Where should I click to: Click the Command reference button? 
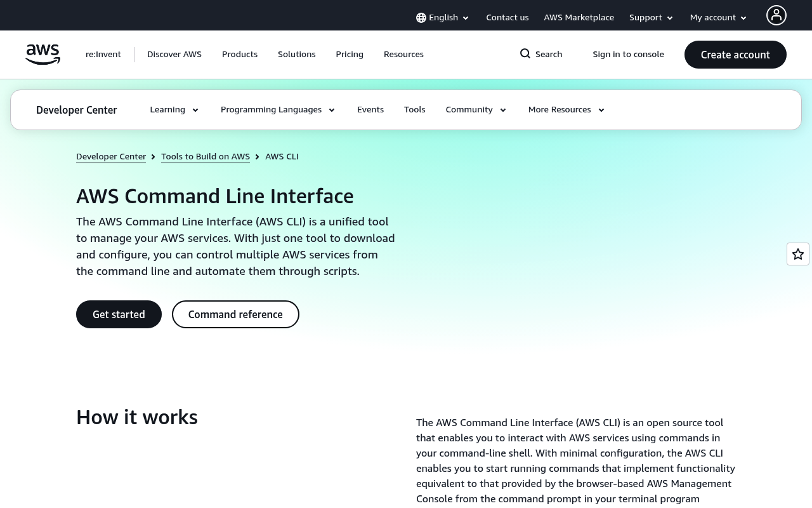pos(235,314)
